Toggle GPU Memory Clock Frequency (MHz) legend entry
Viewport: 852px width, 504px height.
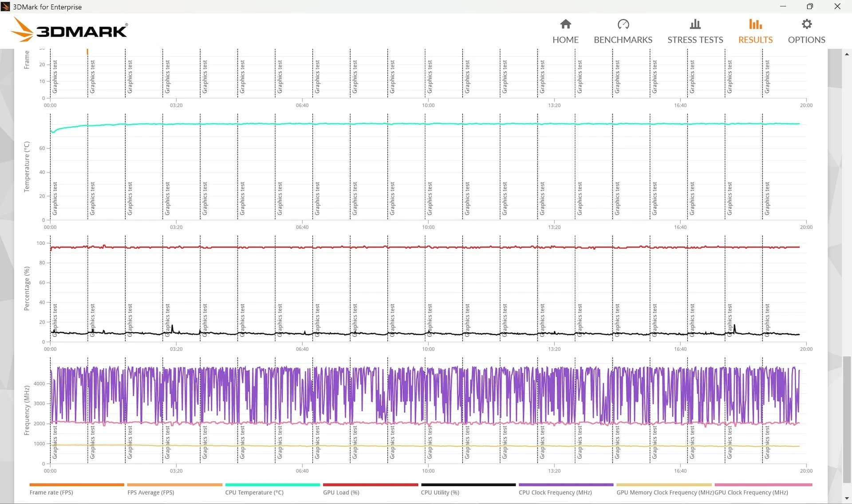(x=665, y=492)
